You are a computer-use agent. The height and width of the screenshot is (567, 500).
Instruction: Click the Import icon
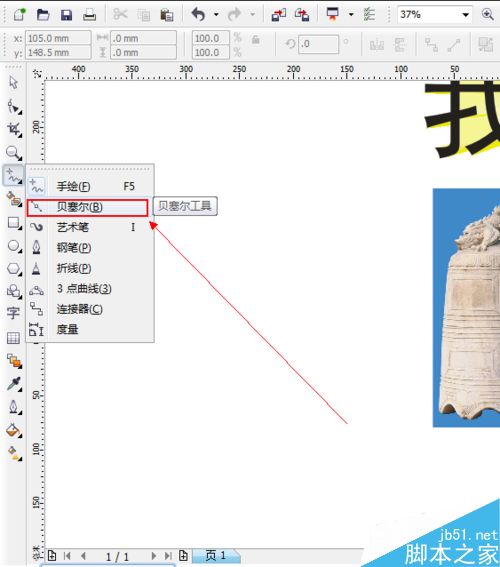tap(278, 14)
